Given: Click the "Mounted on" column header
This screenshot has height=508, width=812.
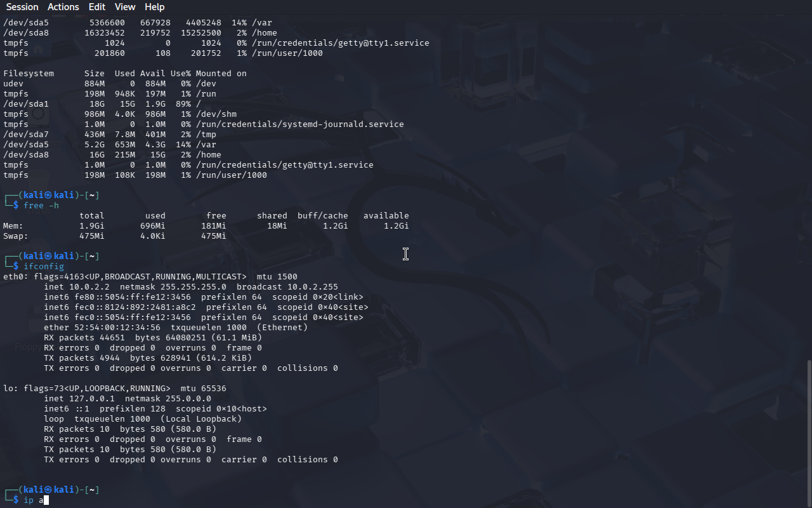Looking at the screenshot, I should 221,73.
